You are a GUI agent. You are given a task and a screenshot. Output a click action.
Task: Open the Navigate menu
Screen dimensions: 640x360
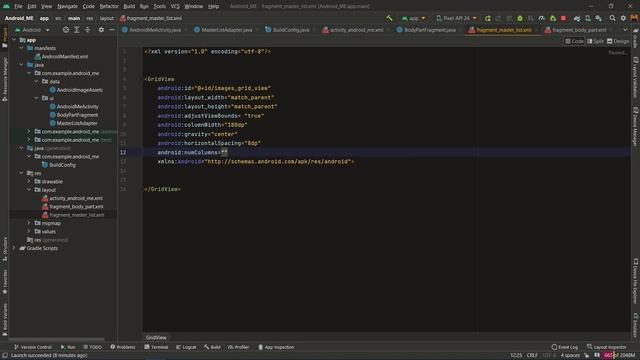[67, 7]
